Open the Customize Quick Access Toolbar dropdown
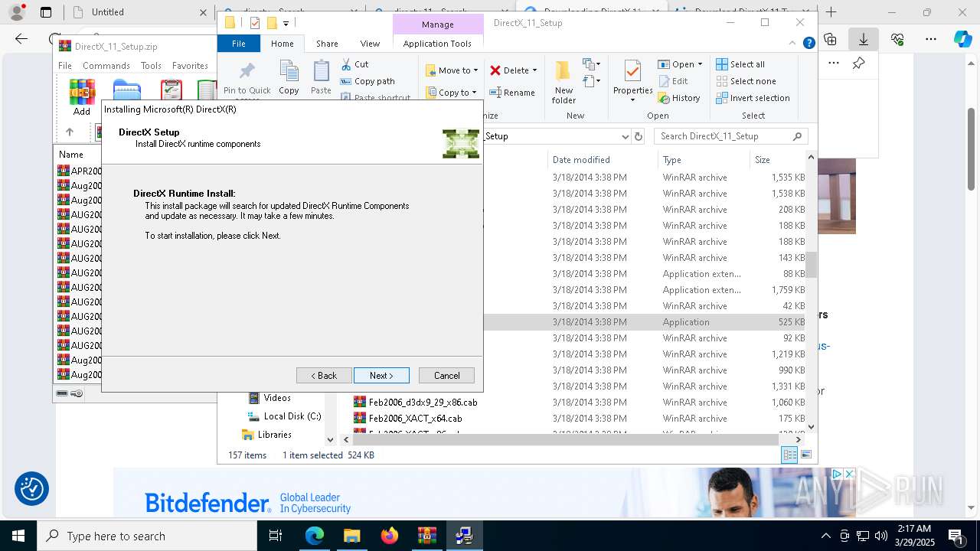Screen dimensions: 980x551 [286, 24]
